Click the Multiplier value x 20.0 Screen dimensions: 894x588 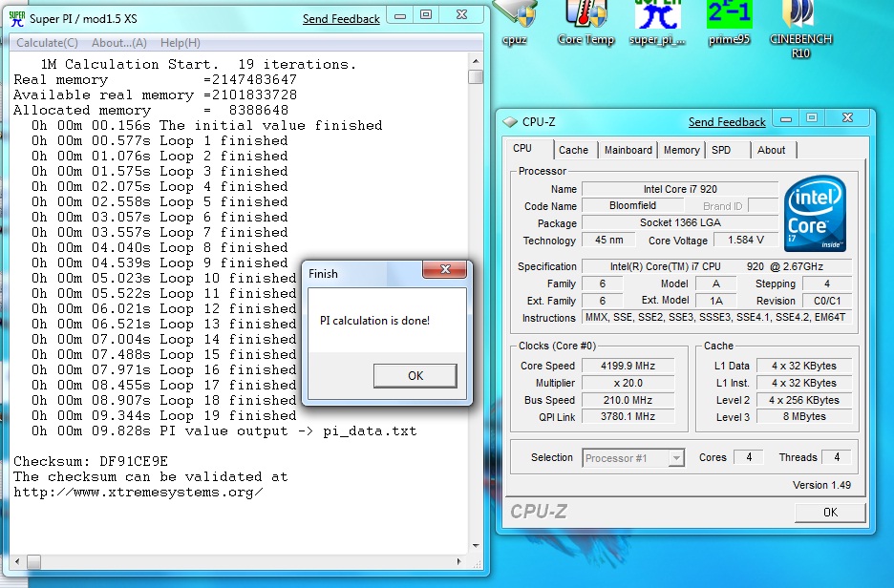pos(628,383)
